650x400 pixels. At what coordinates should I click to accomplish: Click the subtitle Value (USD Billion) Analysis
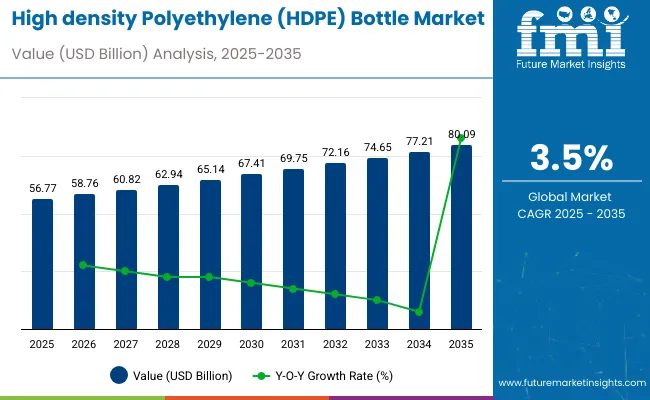tap(156, 54)
